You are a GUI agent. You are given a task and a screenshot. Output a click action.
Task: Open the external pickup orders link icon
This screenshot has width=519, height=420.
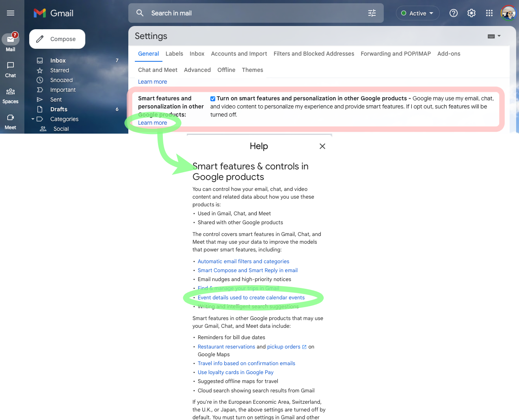tap(304, 347)
